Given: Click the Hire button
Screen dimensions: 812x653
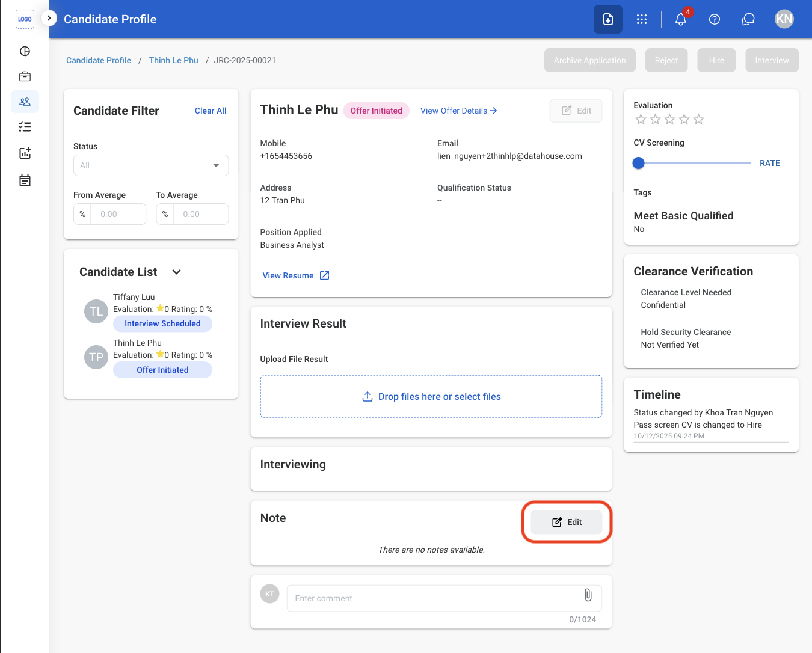Looking at the screenshot, I should tap(716, 60).
